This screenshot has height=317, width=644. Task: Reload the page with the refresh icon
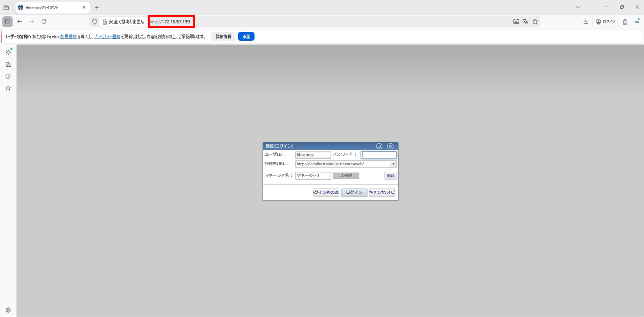(44, 21)
